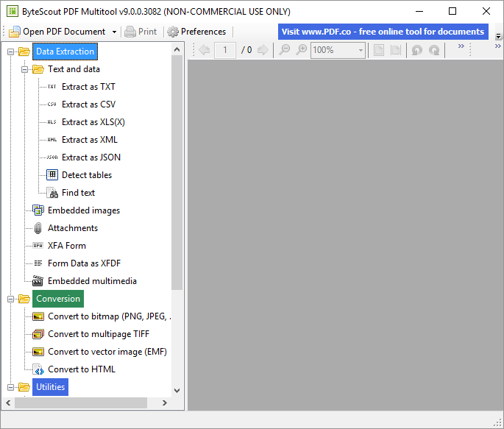Click the XML icon beside Extract as XML
The image size is (504, 429).
coord(52,140)
